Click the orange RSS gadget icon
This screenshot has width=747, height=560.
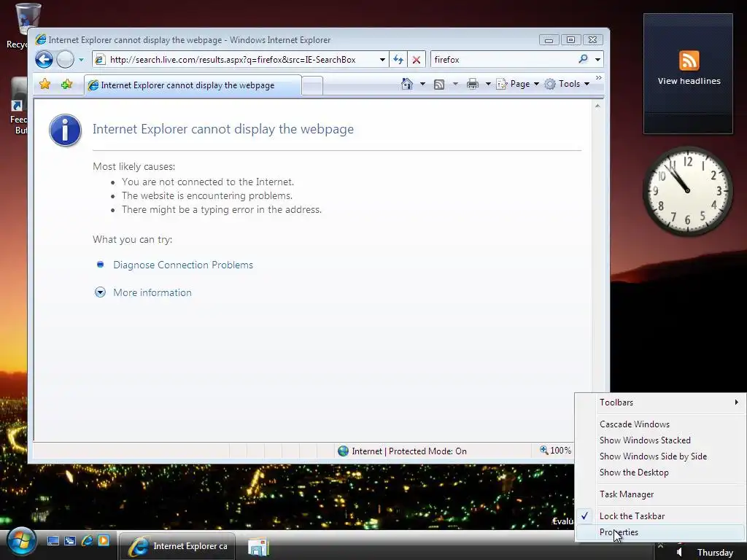[689, 61]
